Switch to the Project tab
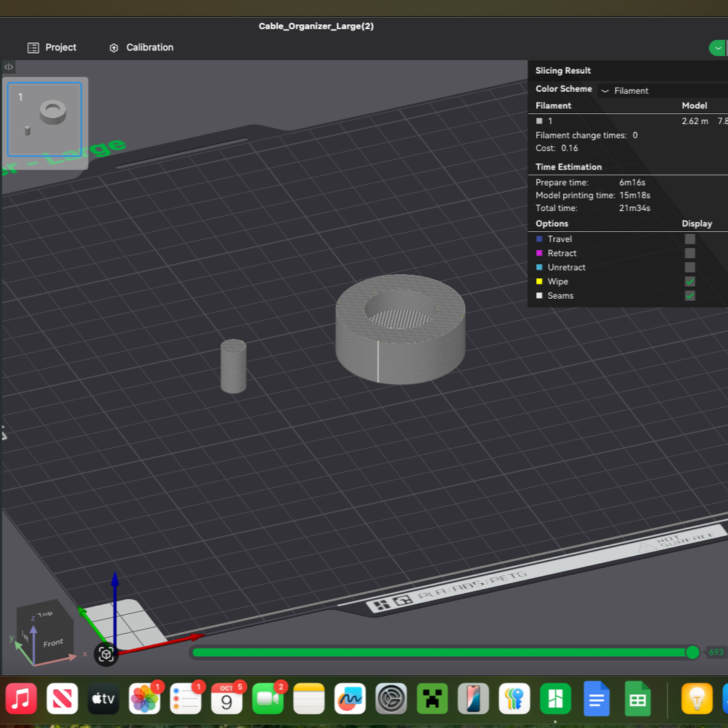728x728 pixels. tap(61, 47)
